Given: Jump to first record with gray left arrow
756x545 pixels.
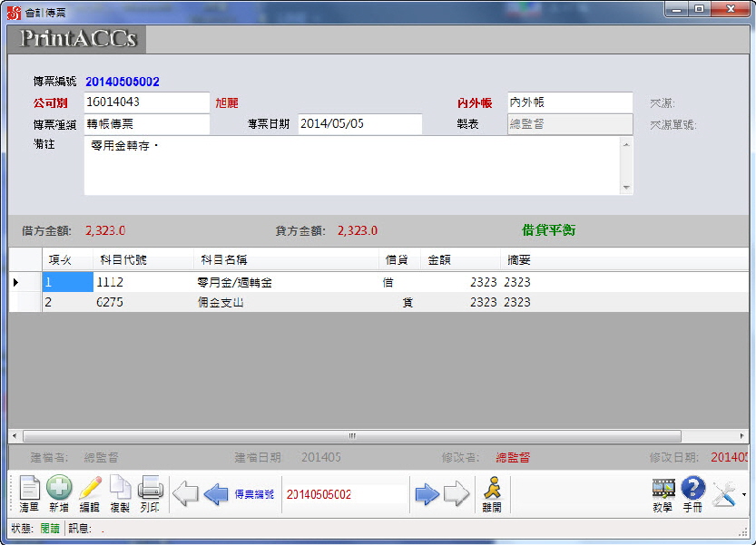Looking at the screenshot, I should (x=185, y=494).
